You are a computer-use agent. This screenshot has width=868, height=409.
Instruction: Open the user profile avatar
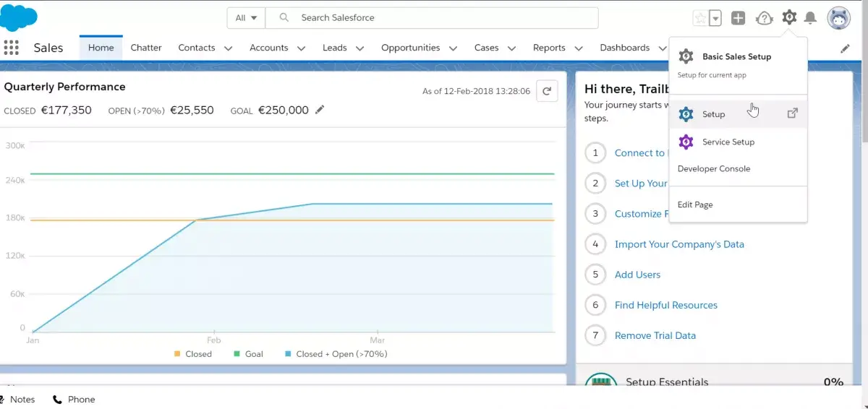[839, 18]
